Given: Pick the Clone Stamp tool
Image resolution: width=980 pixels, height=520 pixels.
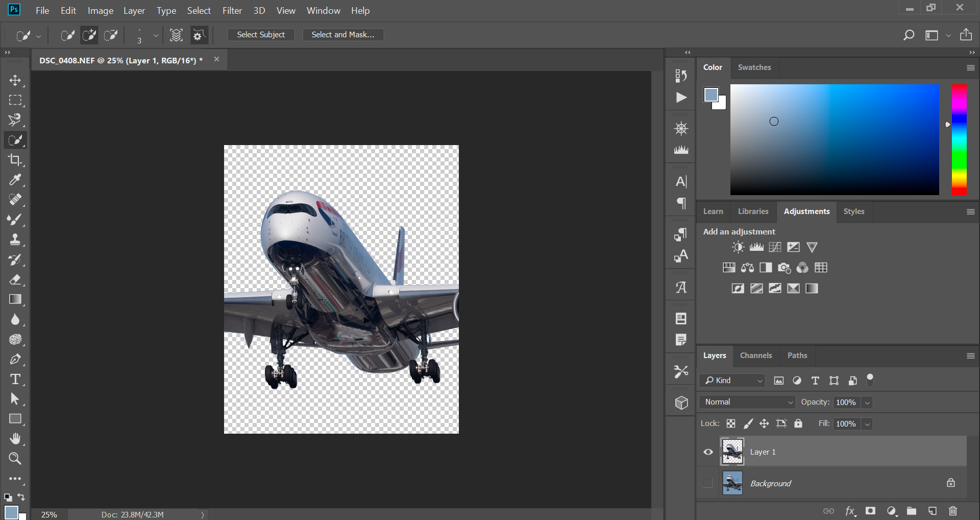Looking at the screenshot, I should click(x=15, y=240).
